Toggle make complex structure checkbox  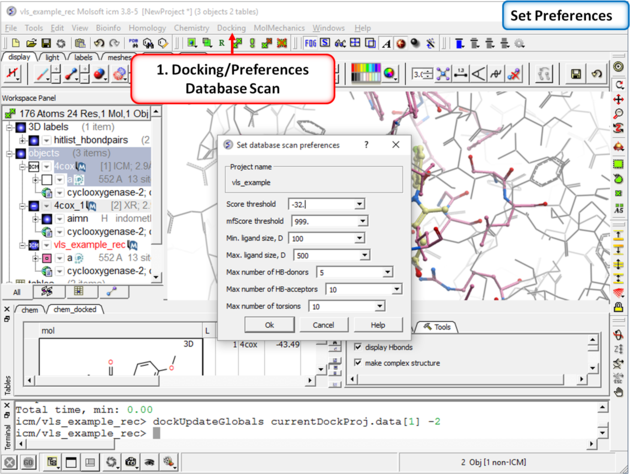[359, 363]
